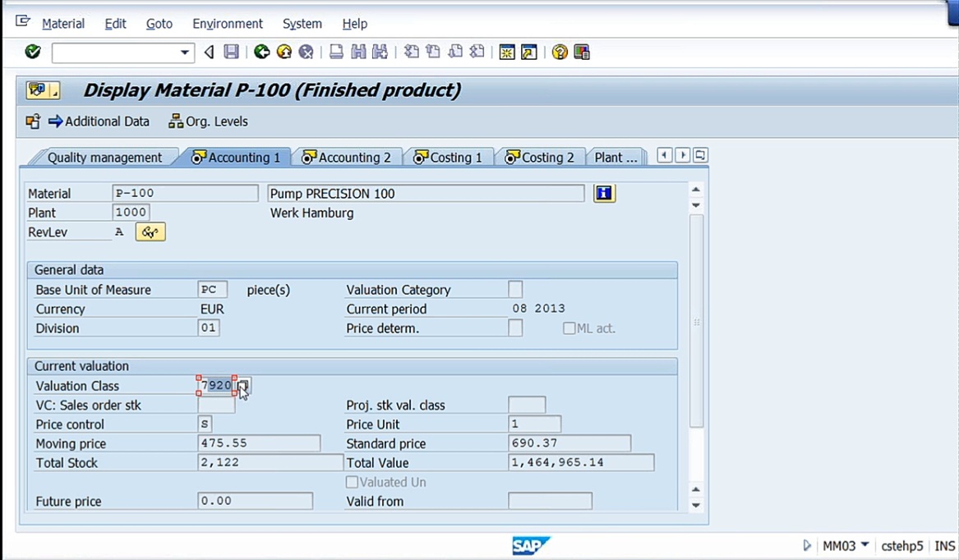Open the Help menu

(x=355, y=24)
